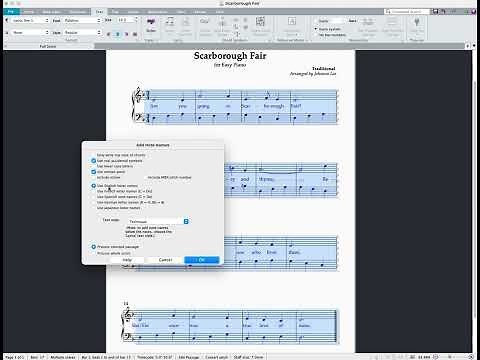Viewport: 480px width, 360px height.
Task: Click the save icon beside the ribbon search
Action: click(x=435, y=12)
